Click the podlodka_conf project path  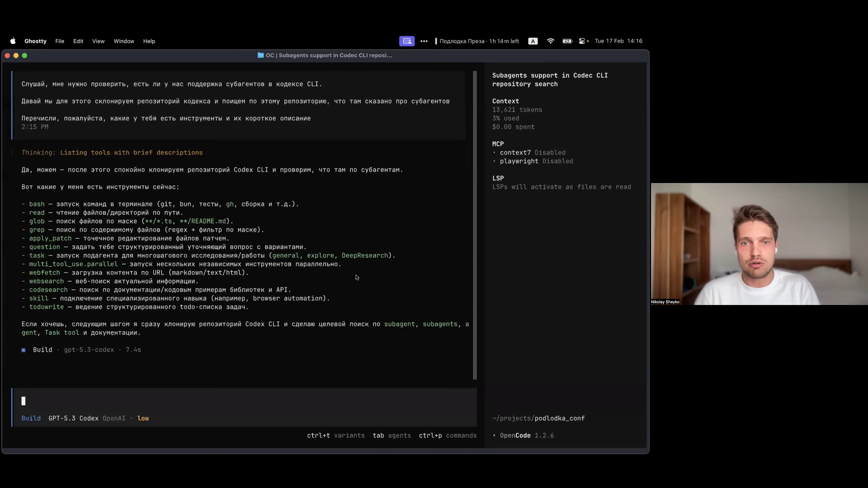pyautogui.click(x=538, y=418)
